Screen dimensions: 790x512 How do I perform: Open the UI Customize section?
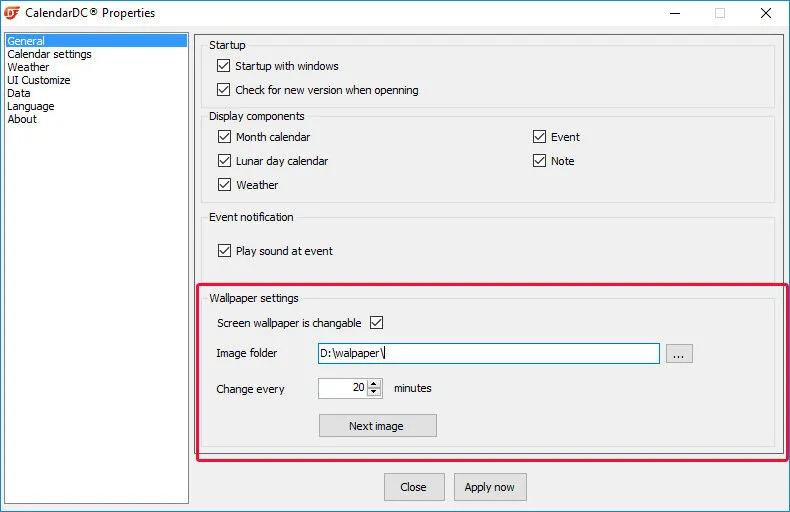click(x=38, y=80)
